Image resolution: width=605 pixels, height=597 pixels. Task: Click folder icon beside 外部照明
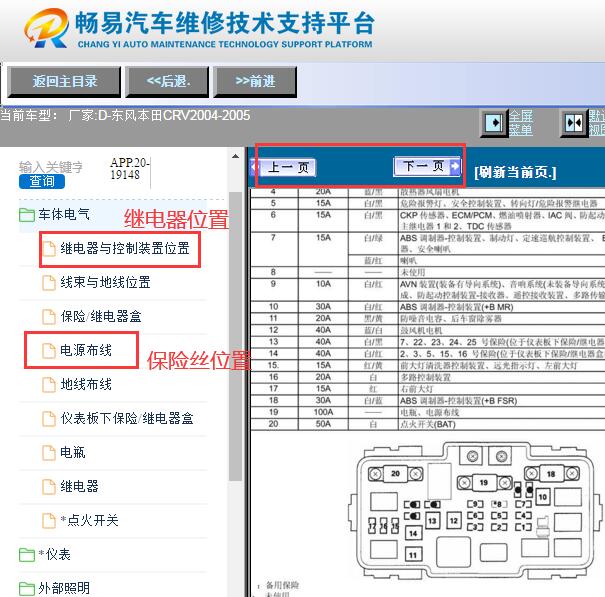27,589
